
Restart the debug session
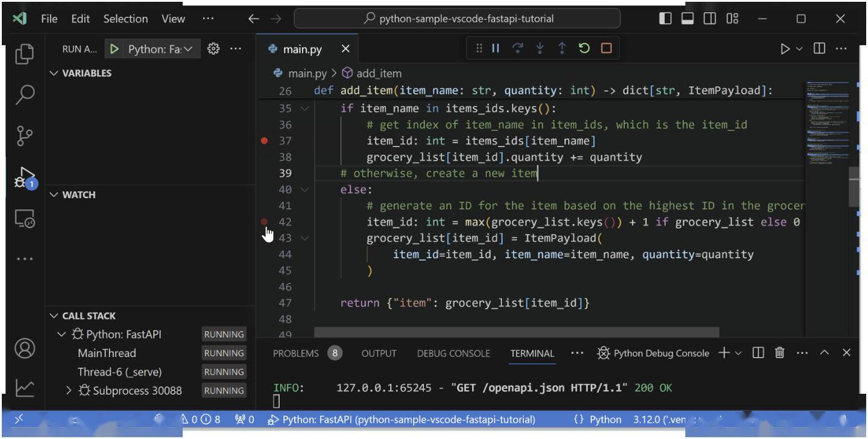[583, 49]
